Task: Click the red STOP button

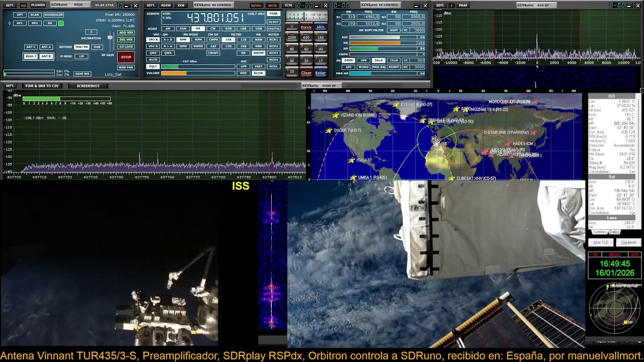Action: [x=126, y=57]
